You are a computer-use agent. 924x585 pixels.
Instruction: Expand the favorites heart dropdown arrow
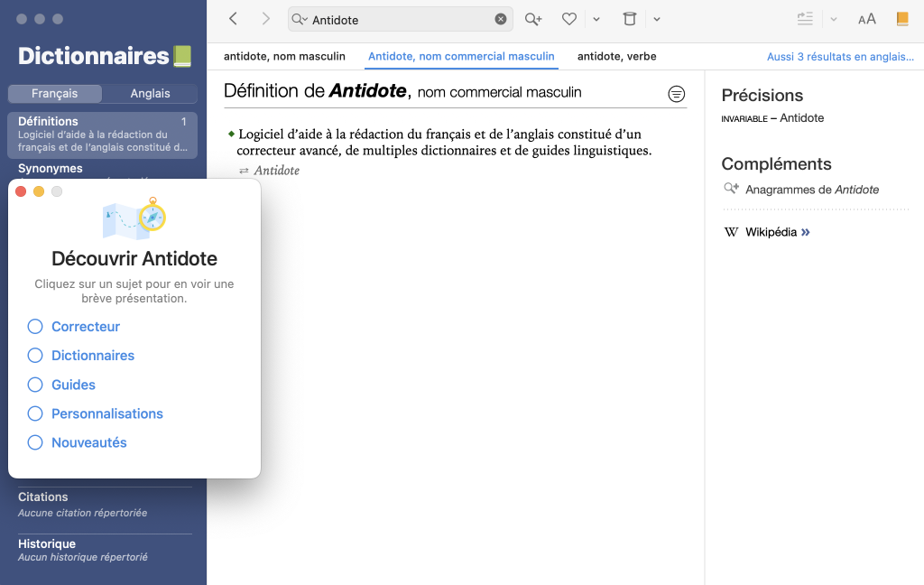[x=596, y=19]
